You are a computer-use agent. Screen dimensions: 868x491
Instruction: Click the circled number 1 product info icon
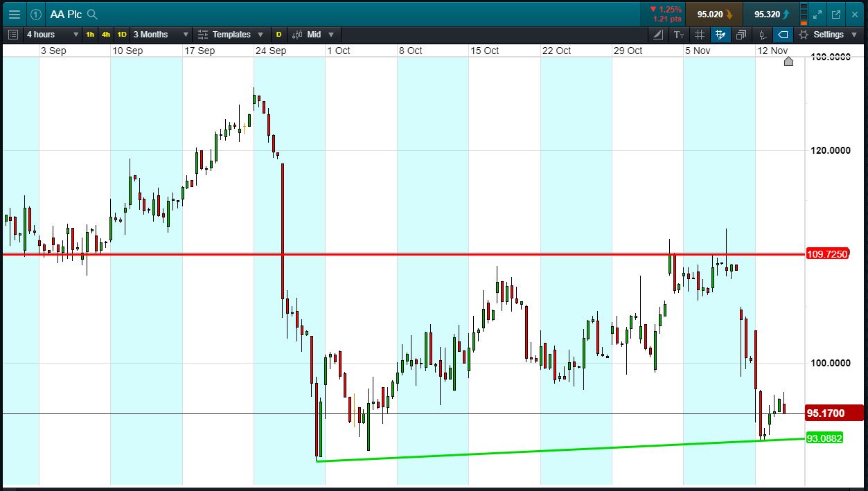pos(36,14)
